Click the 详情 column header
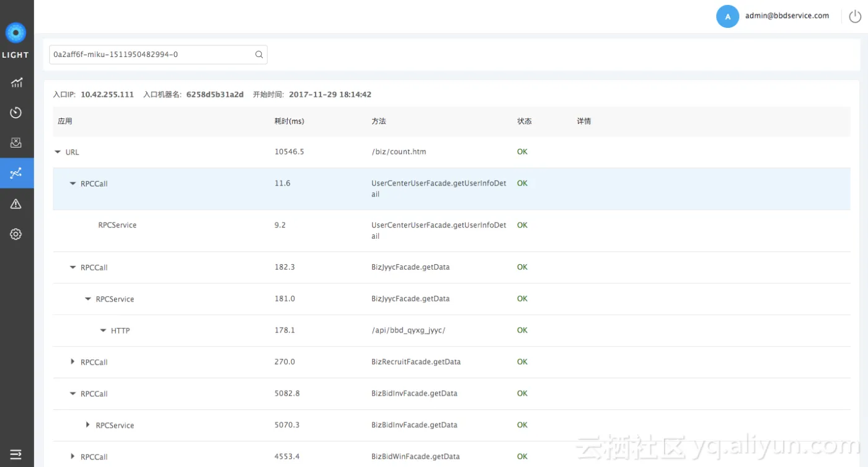 [x=584, y=121]
